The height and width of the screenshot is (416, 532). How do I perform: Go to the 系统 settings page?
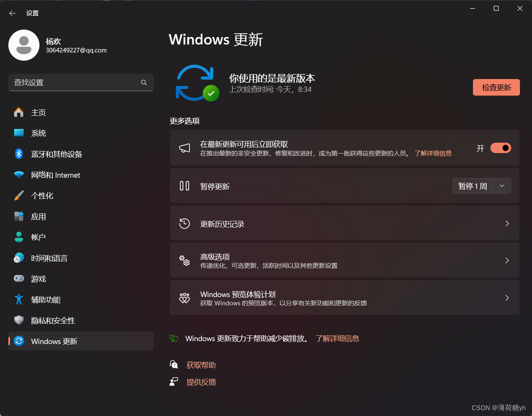pos(81,133)
